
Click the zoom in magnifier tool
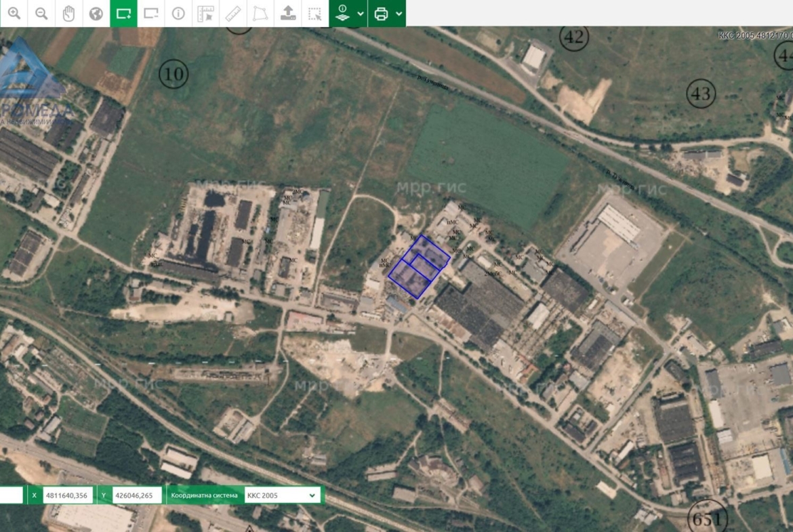point(14,14)
